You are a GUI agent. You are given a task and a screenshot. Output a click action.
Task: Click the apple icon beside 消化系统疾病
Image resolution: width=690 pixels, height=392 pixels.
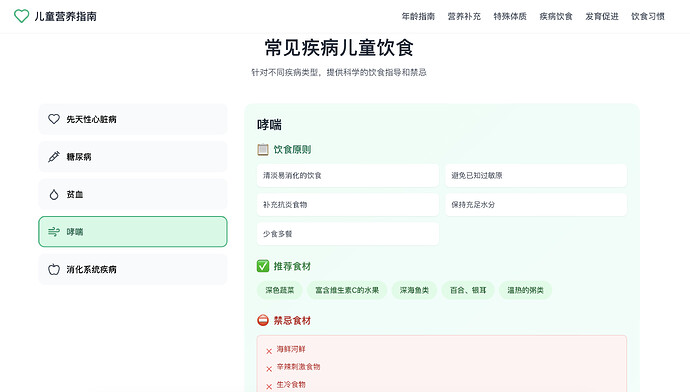pos(54,269)
